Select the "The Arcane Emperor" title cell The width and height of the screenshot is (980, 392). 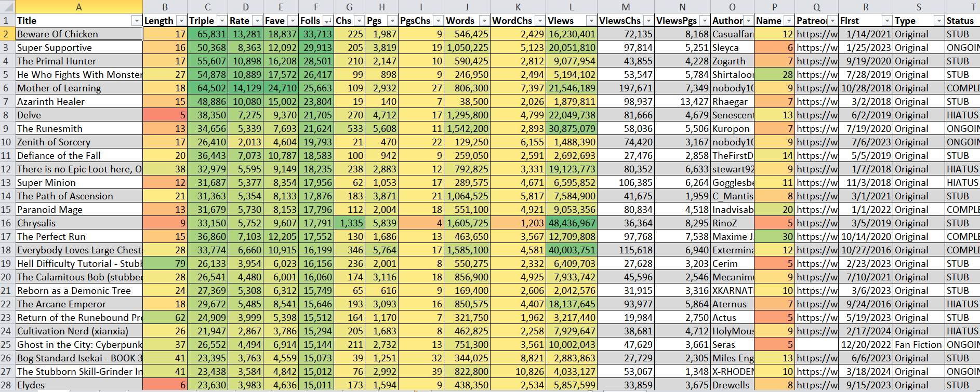point(79,304)
